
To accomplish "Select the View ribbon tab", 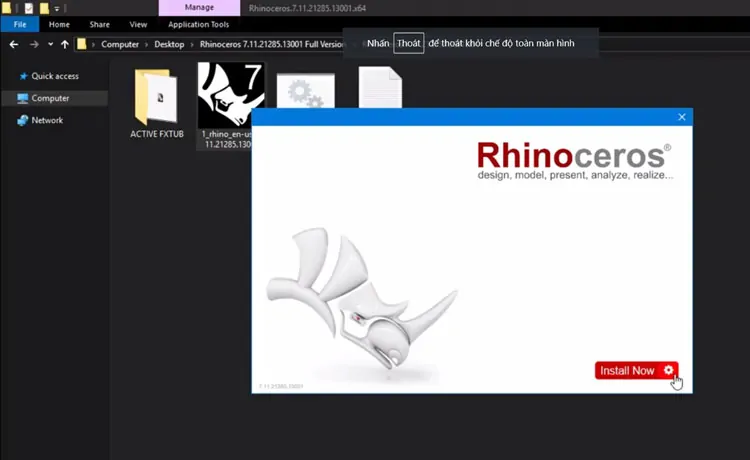I will [138, 24].
